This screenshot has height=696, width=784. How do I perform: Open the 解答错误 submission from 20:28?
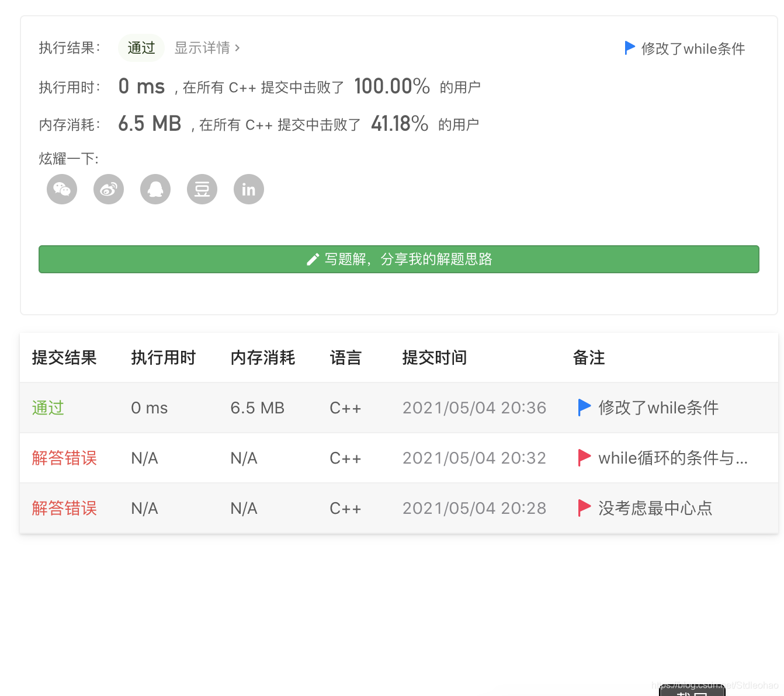[x=64, y=508]
